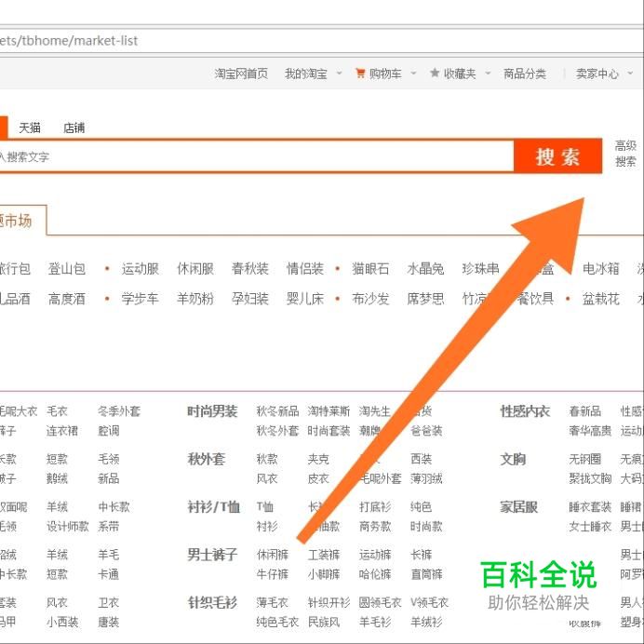Screen dimensions: 644x644
Task: Click the orange 搜索 button
Action: pyautogui.click(x=557, y=156)
